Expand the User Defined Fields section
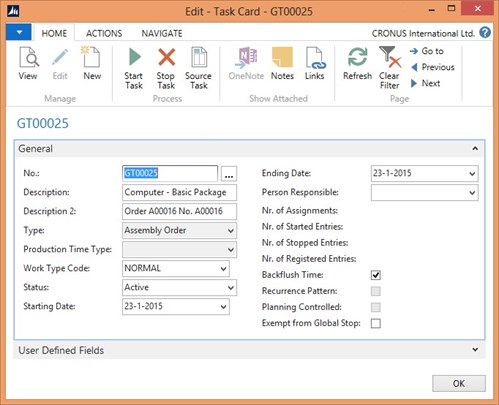Screen dimensions: 499x405 pyautogui.click(x=475, y=350)
